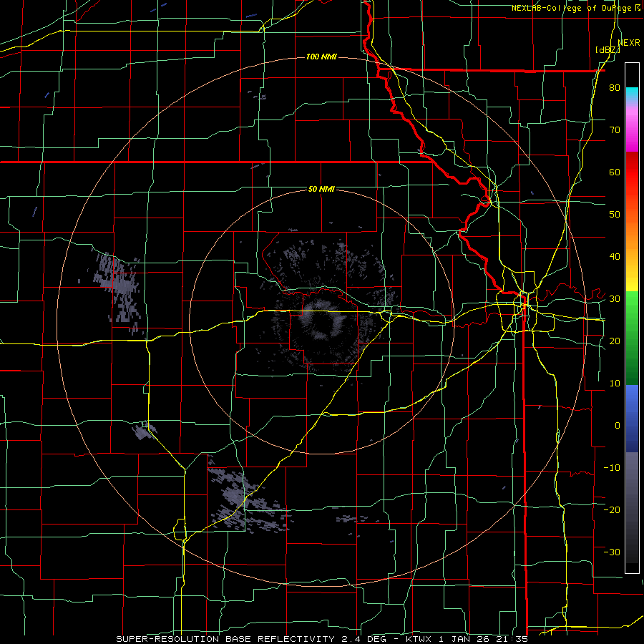Image resolution: width=644 pixels, height=644 pixels.
Task: Click the 100 NMI range ring label
Action: click(x=321, y=57)
